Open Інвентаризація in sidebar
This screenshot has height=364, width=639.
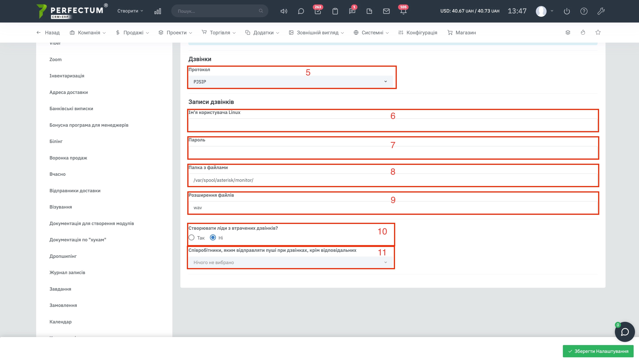pos(67,76)
